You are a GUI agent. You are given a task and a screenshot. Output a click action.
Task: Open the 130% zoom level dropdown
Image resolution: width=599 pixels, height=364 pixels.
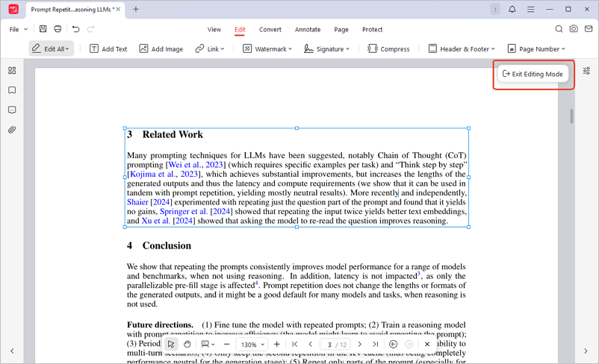tap(252, 345)
